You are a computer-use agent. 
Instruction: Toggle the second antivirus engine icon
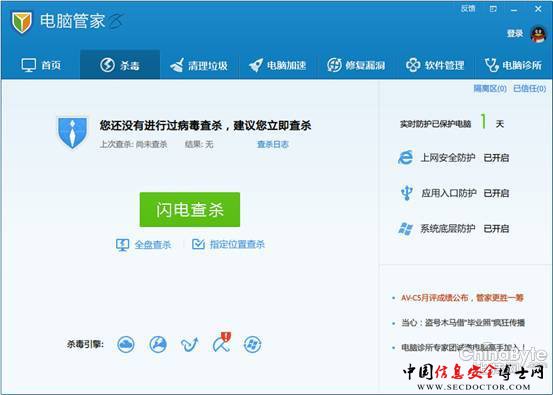(x=158, y=344)
